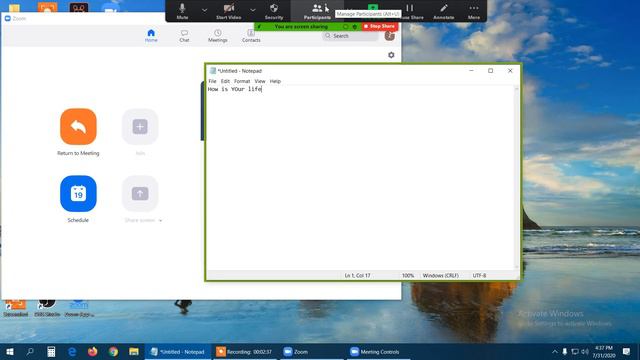Switch to Untitled - Notepad taskbar button
The width and height of the screenshot is (640, 360).
click(x=178, y=351)
